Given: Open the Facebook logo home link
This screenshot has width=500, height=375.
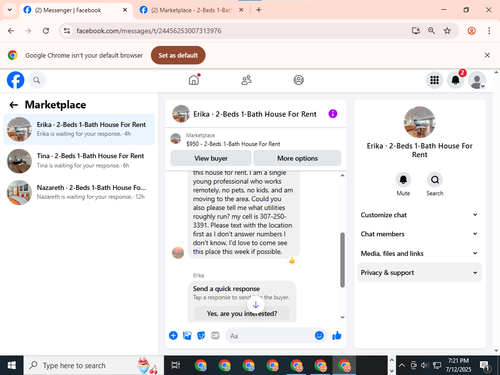Looking at the screenshot, I should 16,80.
